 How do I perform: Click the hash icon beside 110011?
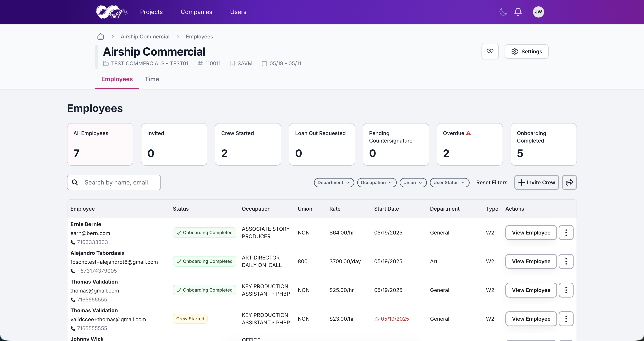(200, 64)
